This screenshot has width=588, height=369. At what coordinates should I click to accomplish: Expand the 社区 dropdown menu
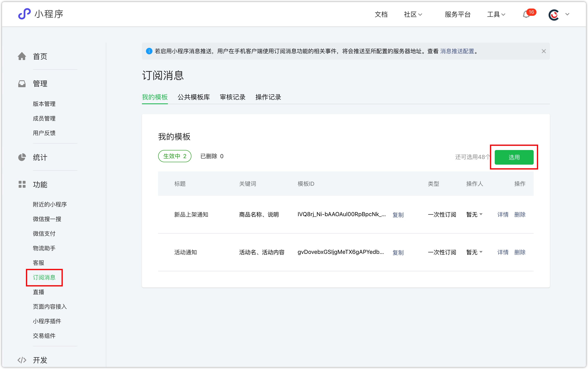[x=413, y=14]
